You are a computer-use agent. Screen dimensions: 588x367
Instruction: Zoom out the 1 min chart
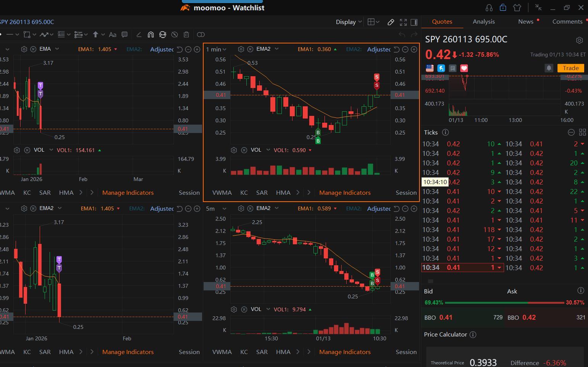[405, 49]
